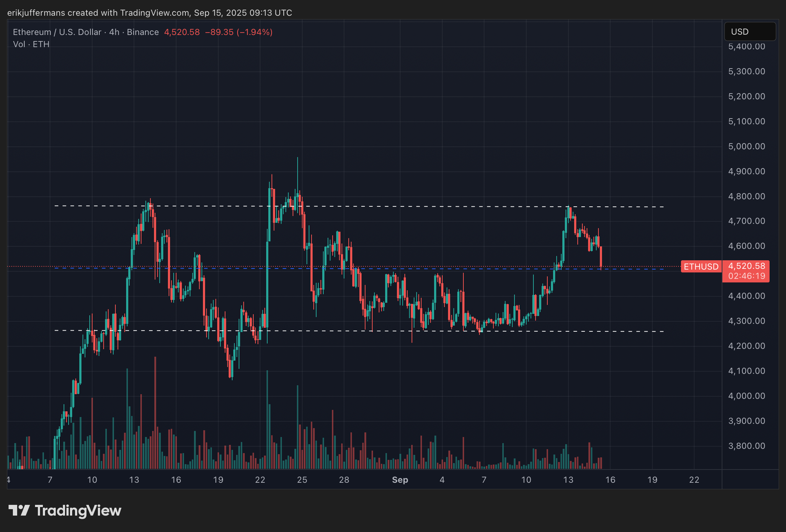Click the TradingView logo icon
The width and height of the screenshot is (786, 532).
pyautogui.click(x=19, y=510)
